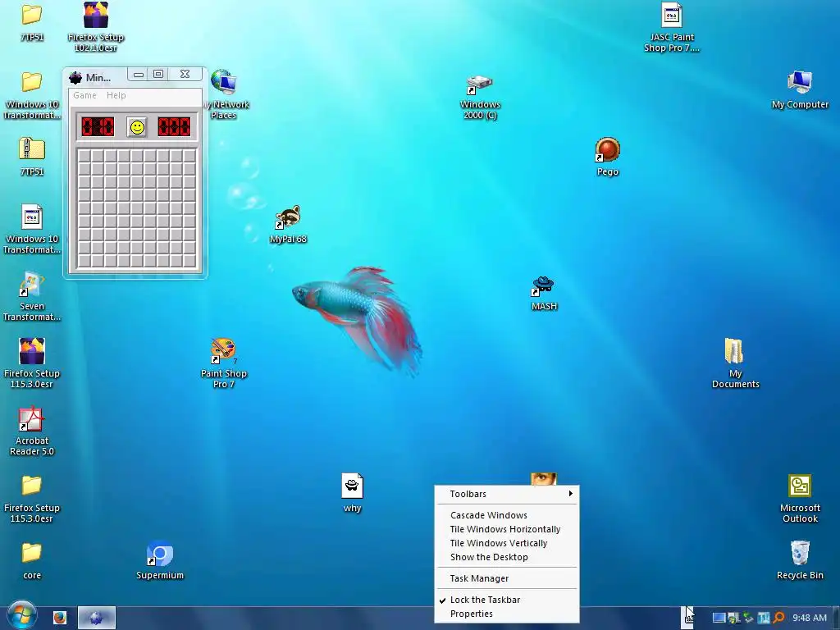The height and width of the screenshot is (630, 840).
Task: Open the Help menu in Minesweeper
Action: click(x=116, y=95)
